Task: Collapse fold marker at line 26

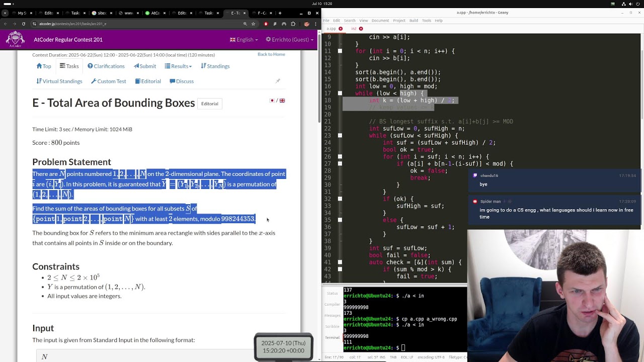Action: [340, 157]
